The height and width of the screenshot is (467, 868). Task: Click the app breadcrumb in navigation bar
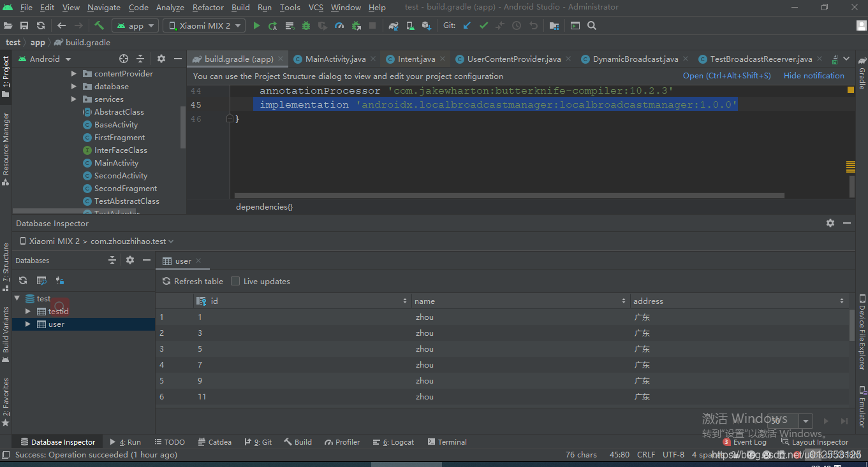coord(38,42)
